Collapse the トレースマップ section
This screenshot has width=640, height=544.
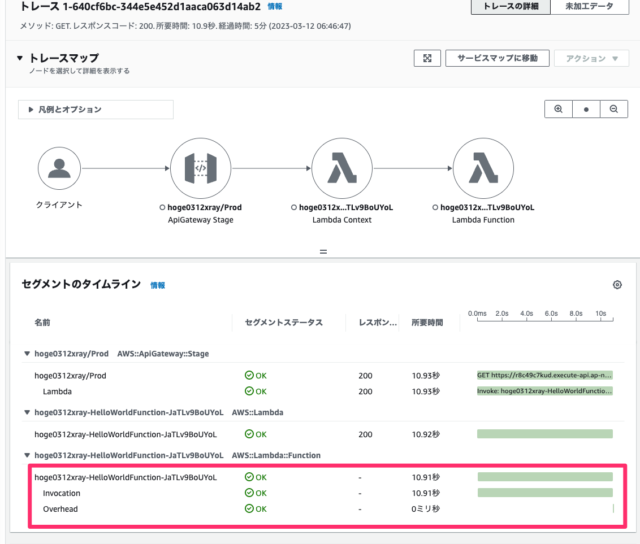[20, 58]
